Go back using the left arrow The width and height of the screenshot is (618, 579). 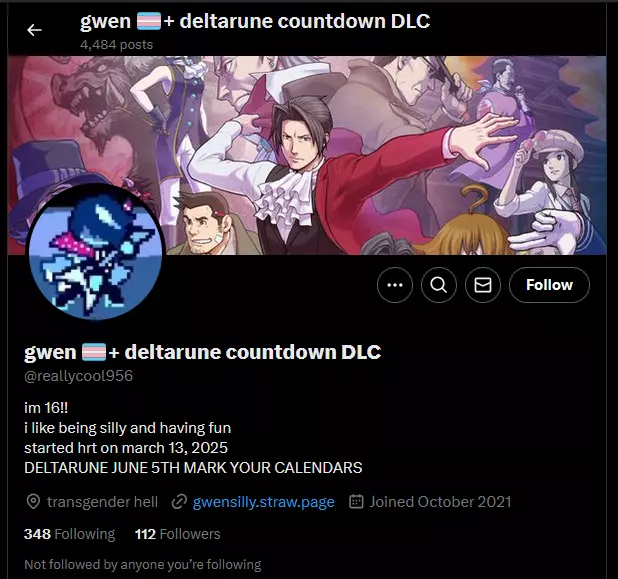pyautogui.click(x=34, y=30)
